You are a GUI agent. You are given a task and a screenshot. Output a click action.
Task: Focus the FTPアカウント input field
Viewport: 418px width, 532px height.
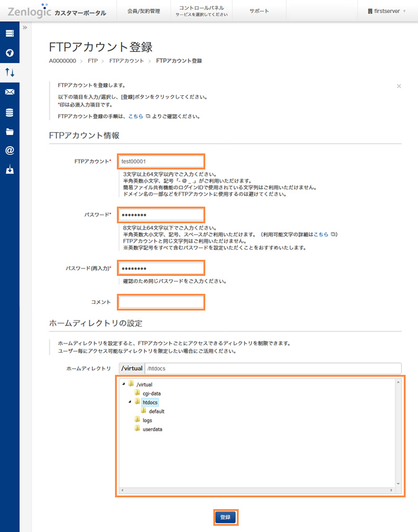pos(161,161)
